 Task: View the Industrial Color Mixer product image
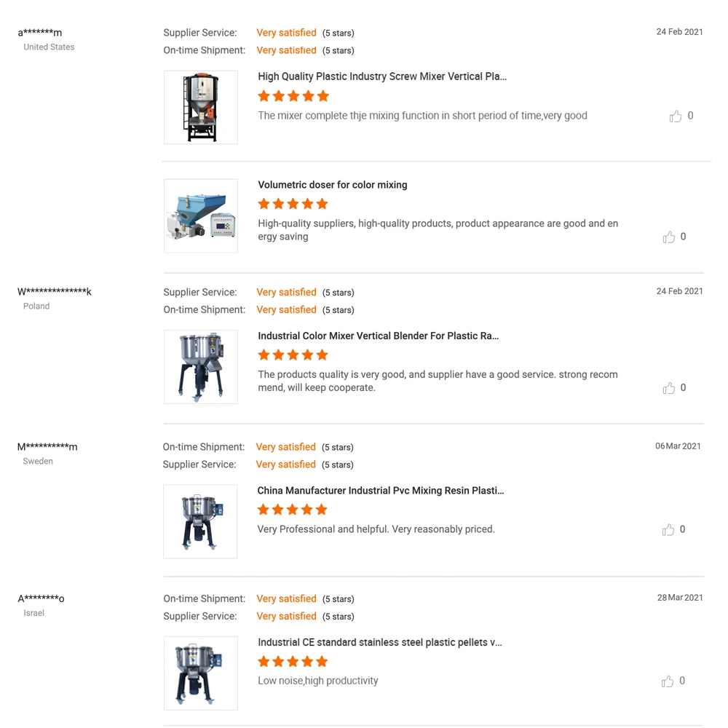click(201, 367)
